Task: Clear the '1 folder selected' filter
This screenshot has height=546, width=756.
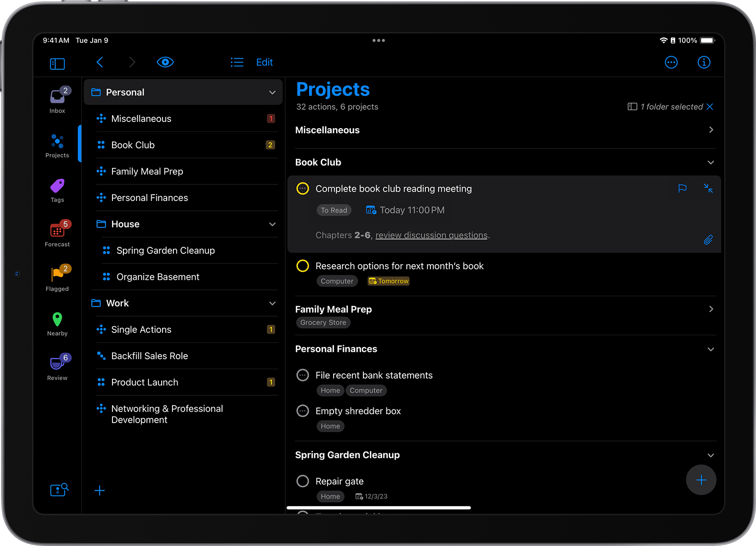Action: click(x=710, y=106)
